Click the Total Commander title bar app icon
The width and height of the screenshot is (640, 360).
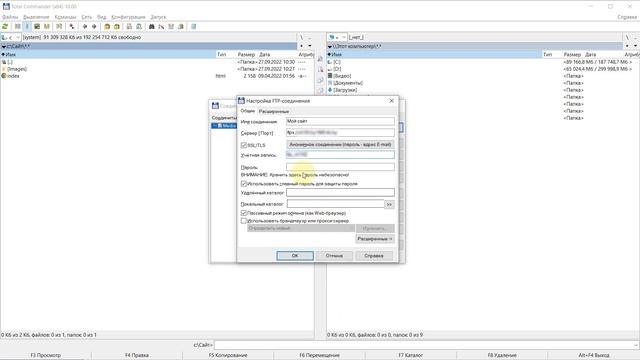point(6,7)
